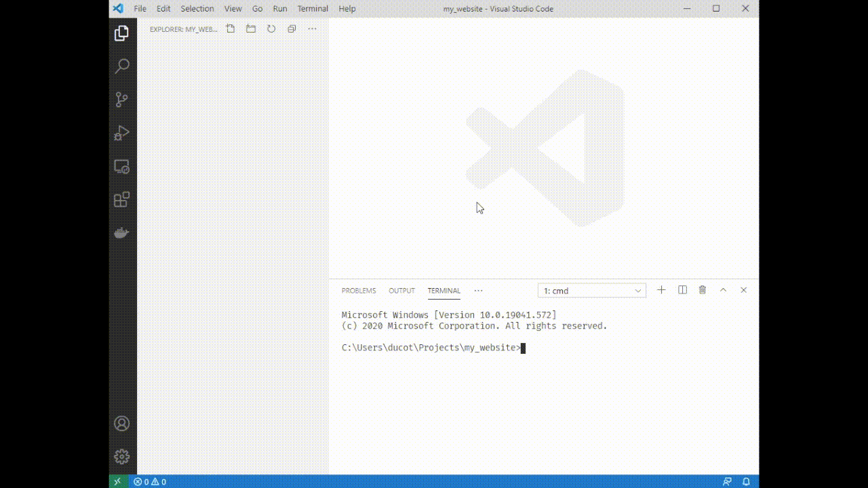Viewport: 868px width, 488px height.
Task: Open the Extensions view
Action: click(x=122, y=199)
